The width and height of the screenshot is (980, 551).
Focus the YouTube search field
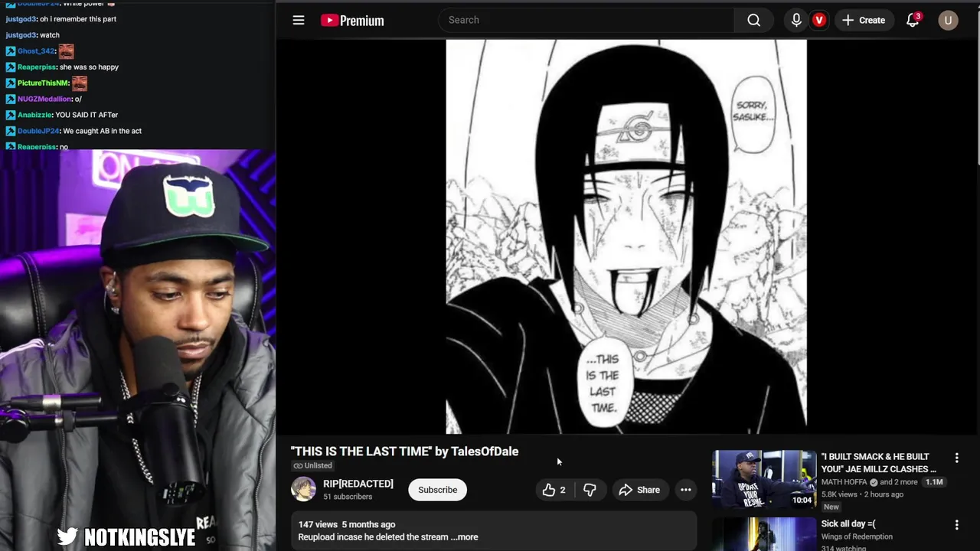pos(586,21)
